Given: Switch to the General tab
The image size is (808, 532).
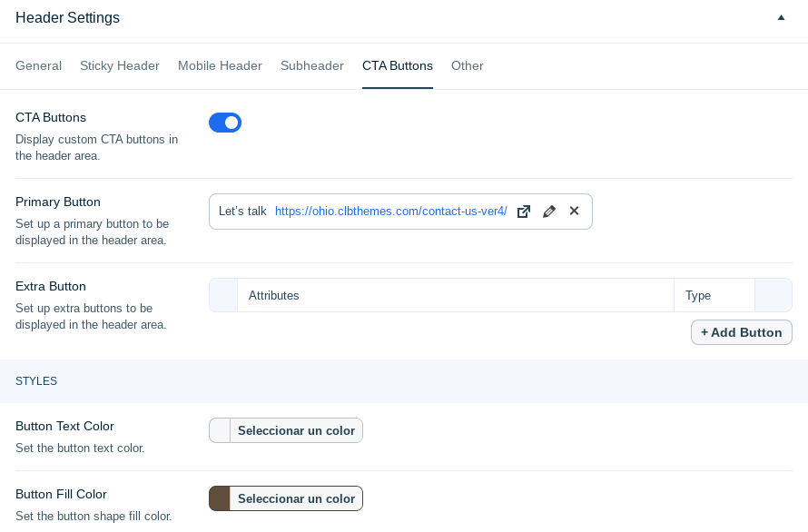Looking at the screenshot, I should point(39,66).
